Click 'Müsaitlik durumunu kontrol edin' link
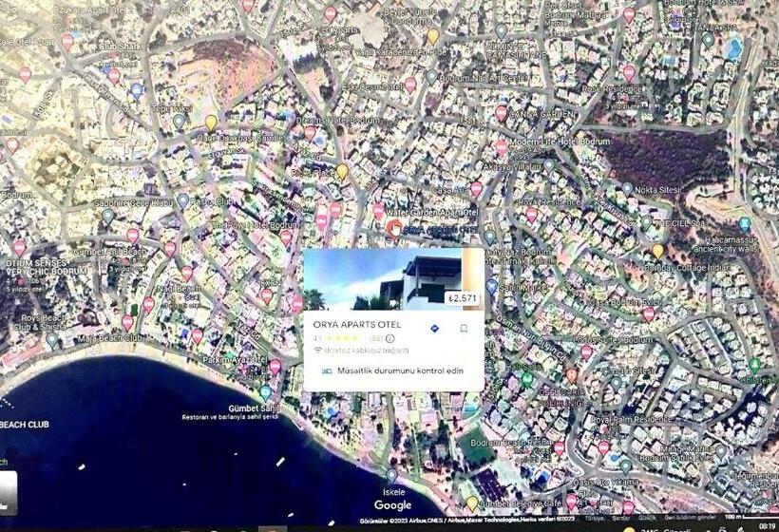 click(400, 371)
